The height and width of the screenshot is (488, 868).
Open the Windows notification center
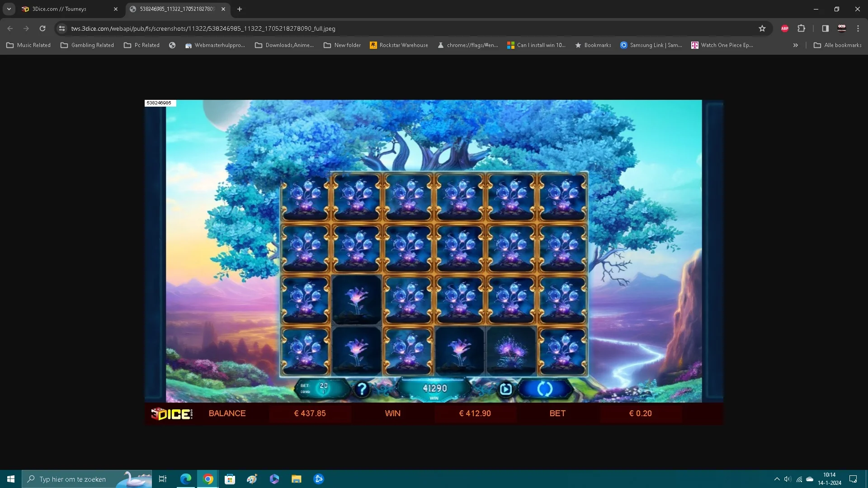(x=853, y=479)
